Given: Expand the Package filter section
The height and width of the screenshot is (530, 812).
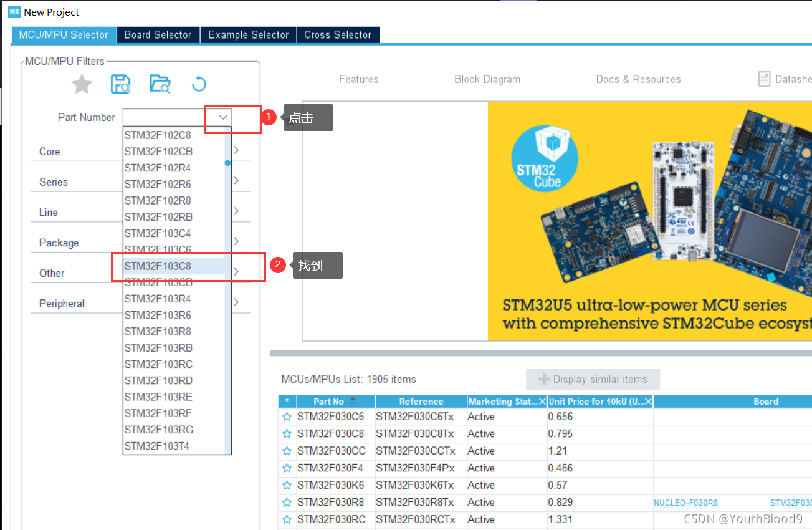Looking at the screenshot, I should 236,241.
